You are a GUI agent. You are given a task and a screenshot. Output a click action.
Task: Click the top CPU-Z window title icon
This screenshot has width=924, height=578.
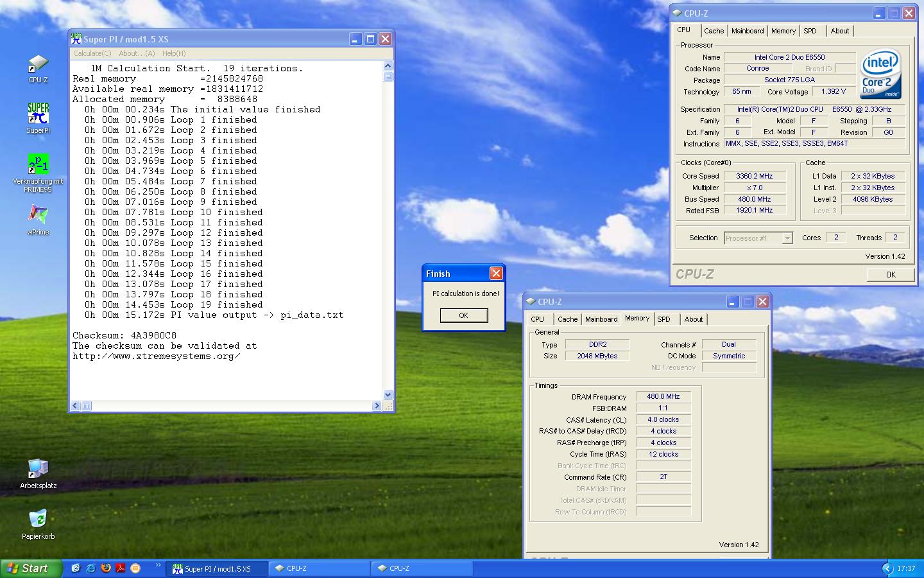pyautogui.click(x=677, y=13)
